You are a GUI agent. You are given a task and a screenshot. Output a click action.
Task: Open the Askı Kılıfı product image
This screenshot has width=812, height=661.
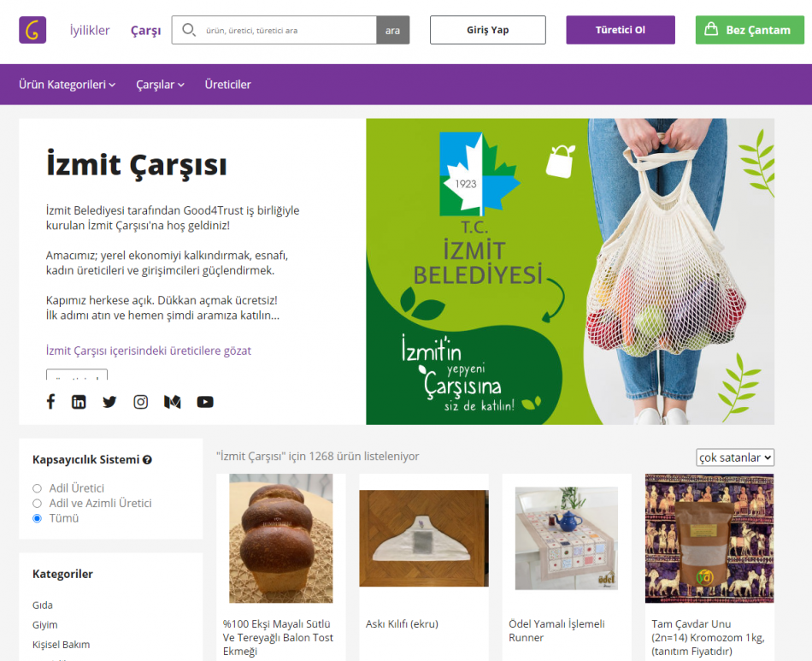click(x=424, y=538)
